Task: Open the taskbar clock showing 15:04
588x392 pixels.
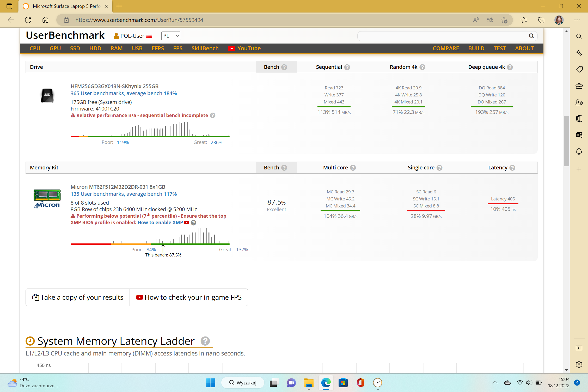Action: [x=559, y=383]
